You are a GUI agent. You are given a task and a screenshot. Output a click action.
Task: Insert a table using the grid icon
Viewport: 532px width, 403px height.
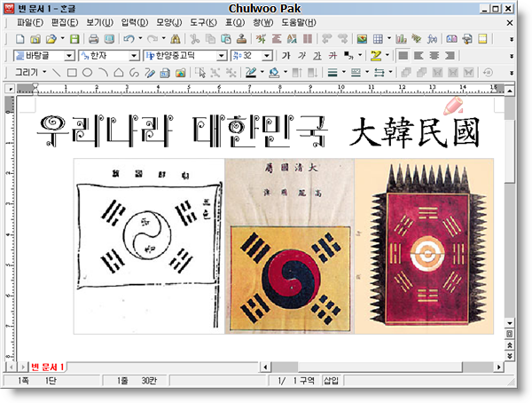pyautogui.click(x=378, y=39)
